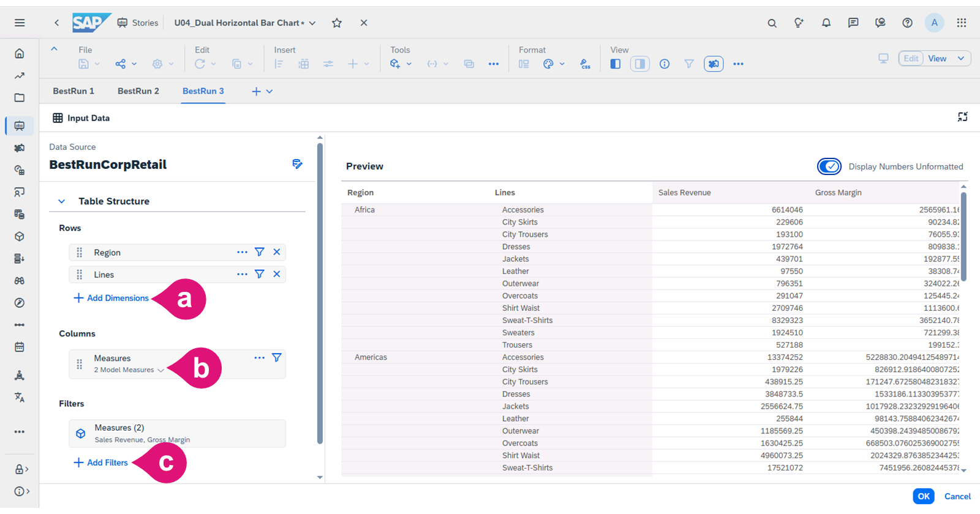Toggle the right side panel view icon

pyautogui.click(x=640, y=64)
